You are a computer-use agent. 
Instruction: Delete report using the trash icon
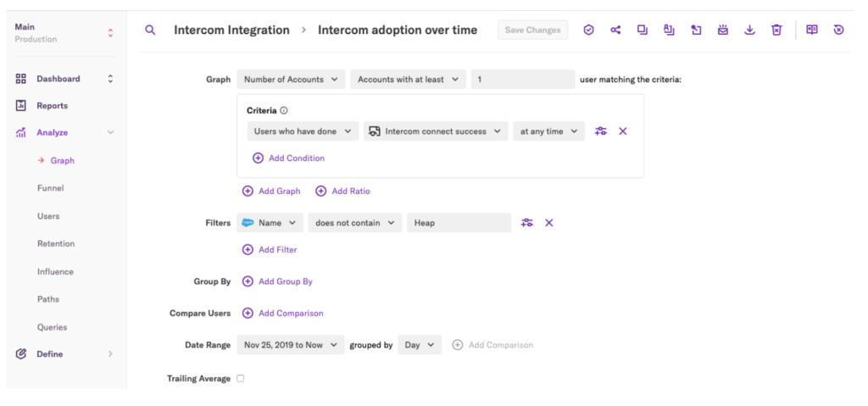tap(776, 30)
